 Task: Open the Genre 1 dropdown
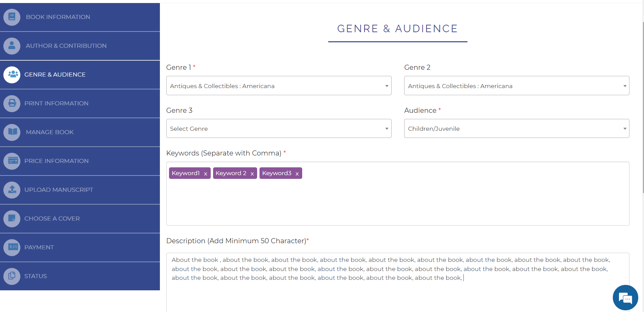pyautogui.click(x=279, y=86)
